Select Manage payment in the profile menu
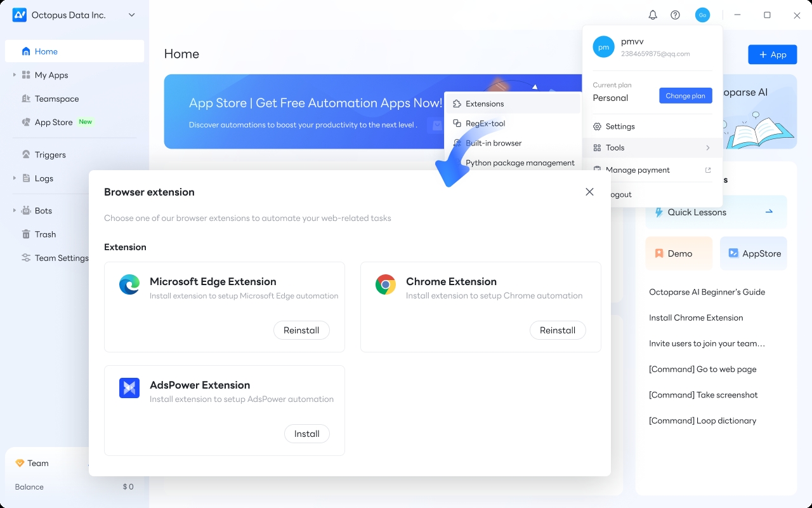812x508 pixels. (x=652, y=170)
